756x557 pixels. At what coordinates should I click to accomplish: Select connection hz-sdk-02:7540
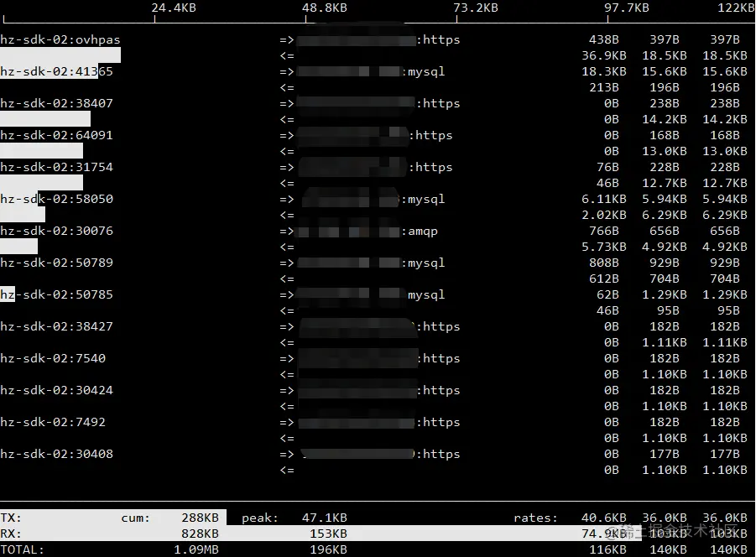(53, 358)
